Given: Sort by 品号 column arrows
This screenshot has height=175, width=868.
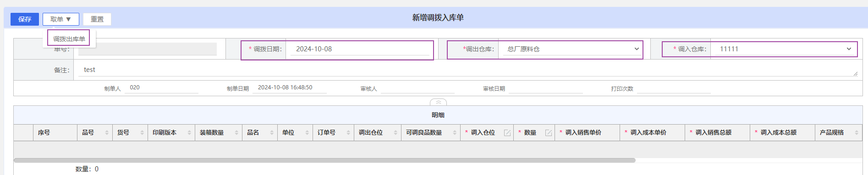Looking at the screenshot, I should pos(107,133).
